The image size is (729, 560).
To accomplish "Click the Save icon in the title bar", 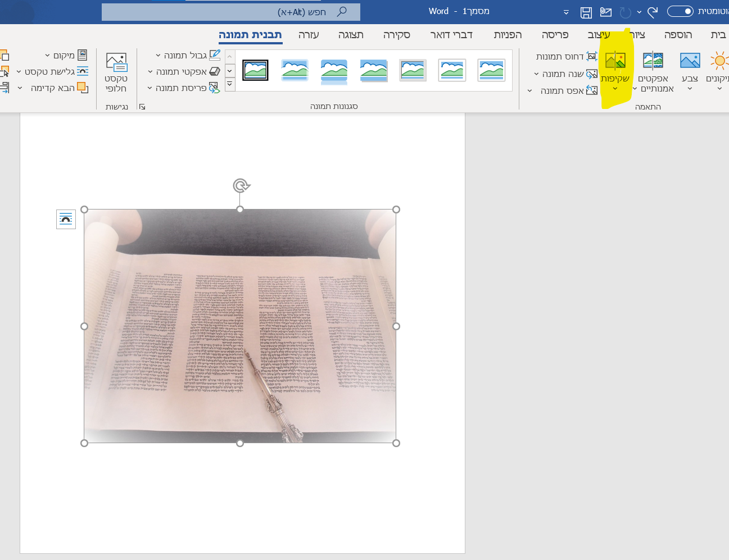I will 586,12.
